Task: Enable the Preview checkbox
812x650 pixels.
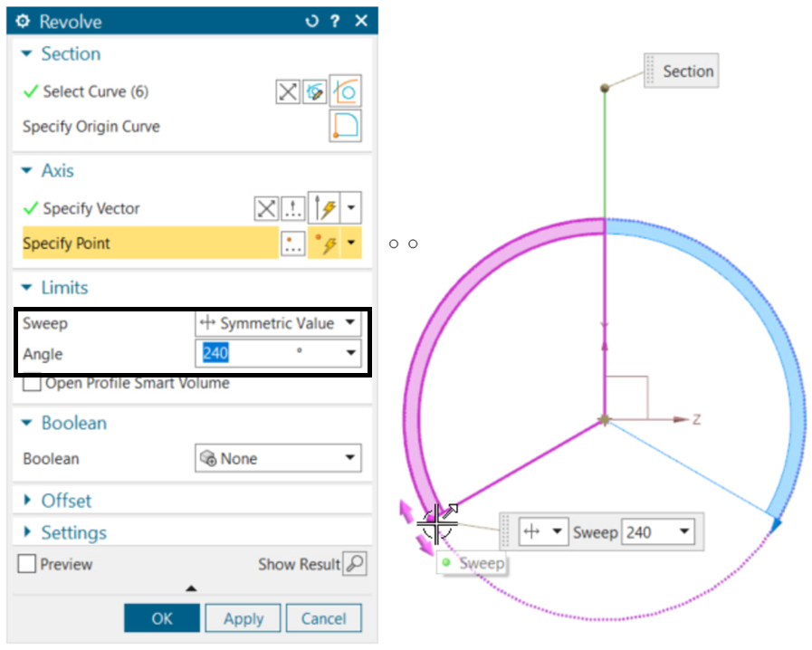Action: (x=27, y=563)
